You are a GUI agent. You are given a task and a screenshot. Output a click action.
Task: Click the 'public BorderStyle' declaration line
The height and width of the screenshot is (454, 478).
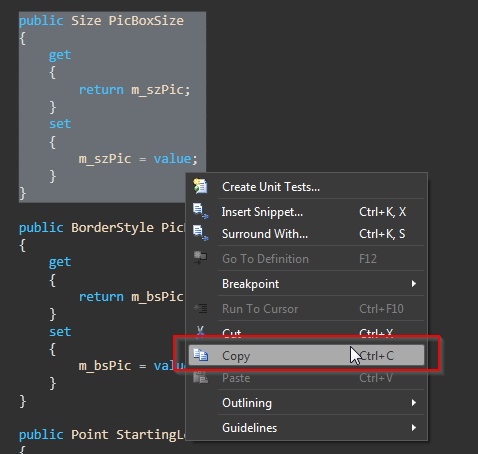102,228
